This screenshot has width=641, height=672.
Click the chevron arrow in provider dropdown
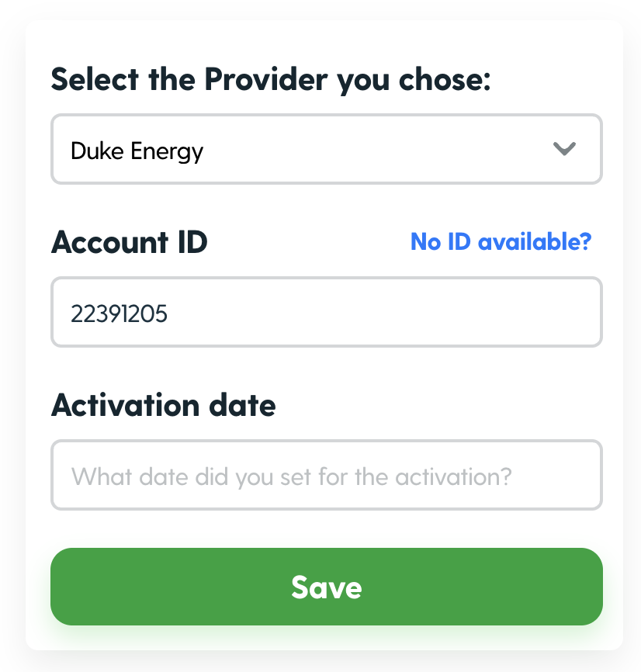(564, 149)
